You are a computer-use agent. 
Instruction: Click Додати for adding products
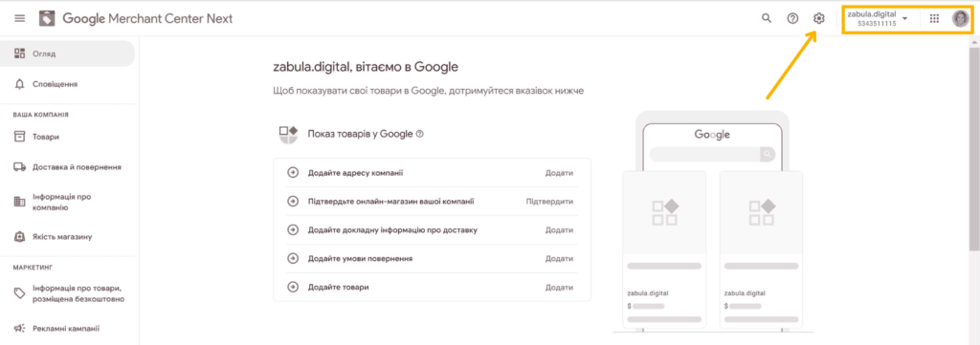559,287
